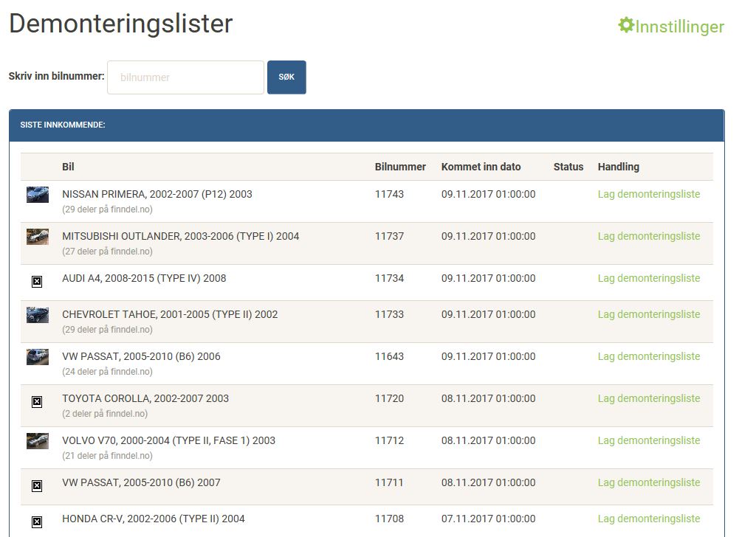Click "(29 deler på finndel.no)" under Chevrolet Tahoe
756x537 pixels.
[107, 330]
